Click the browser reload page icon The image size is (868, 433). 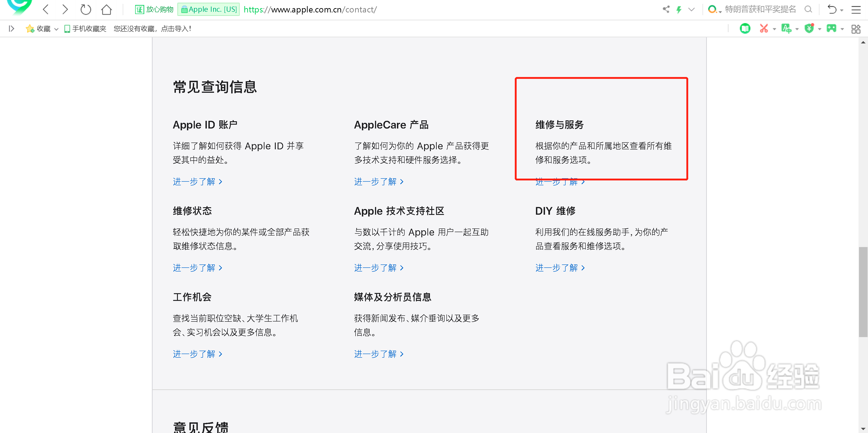pos(86,10)
